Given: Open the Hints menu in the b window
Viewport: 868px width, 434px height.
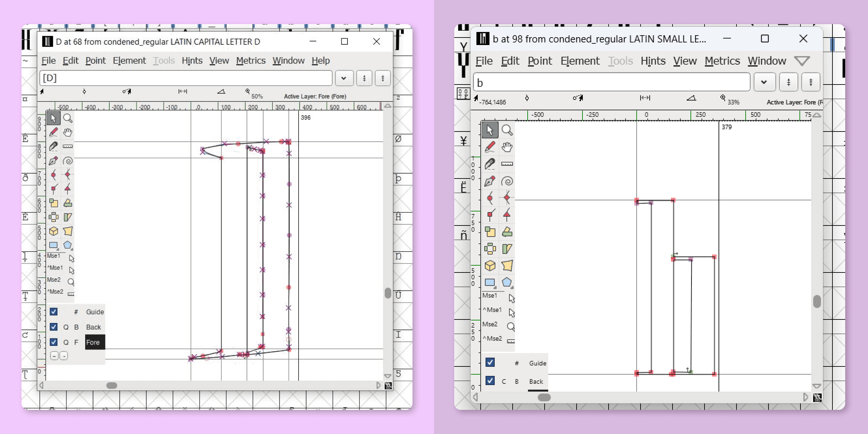Looking at the screenshot, I should tap(653, 61).
